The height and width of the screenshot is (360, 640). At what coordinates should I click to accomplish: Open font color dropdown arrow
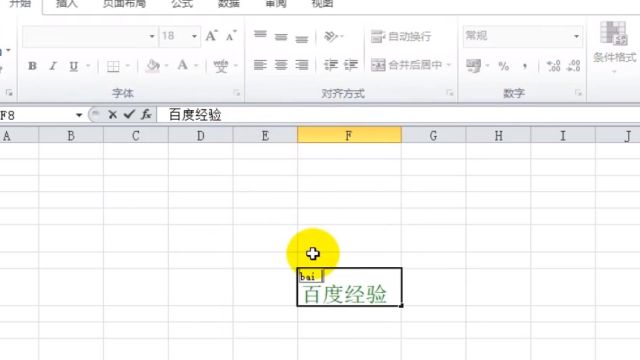point(196,66)
